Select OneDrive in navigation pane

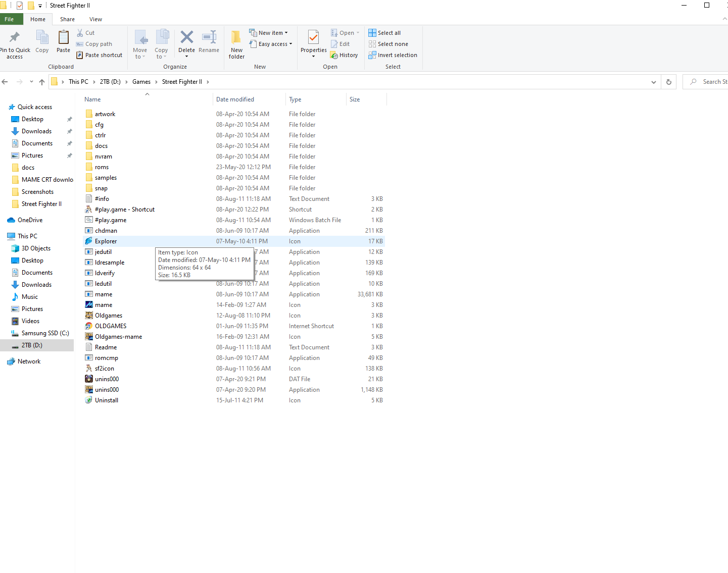(x=30, y=220)
